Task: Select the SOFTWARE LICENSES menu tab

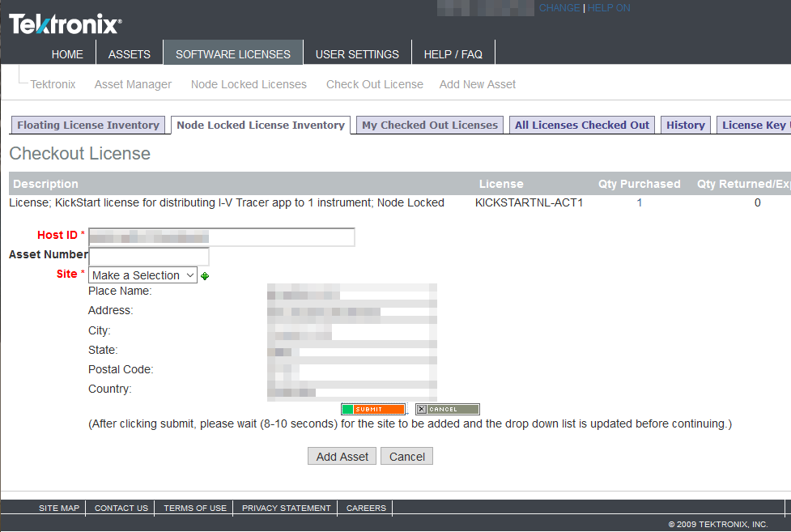Action: click(233, 54)
